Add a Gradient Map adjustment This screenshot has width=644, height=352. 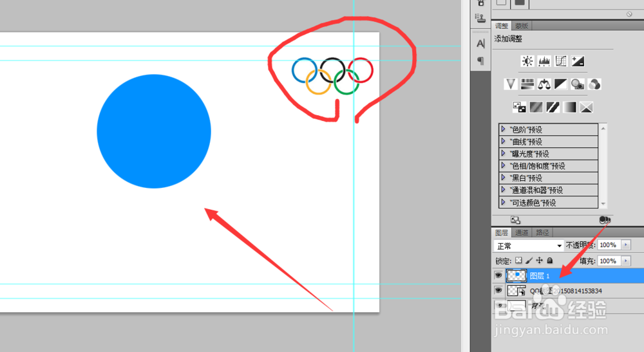pyautogui.click(x=569, y=107)
